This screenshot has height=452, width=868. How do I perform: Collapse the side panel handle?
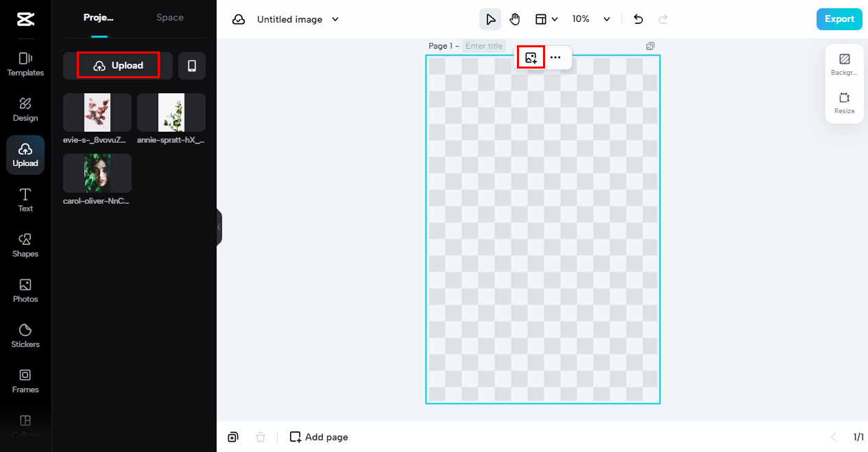pyautogui.click(x=219, y=226)
